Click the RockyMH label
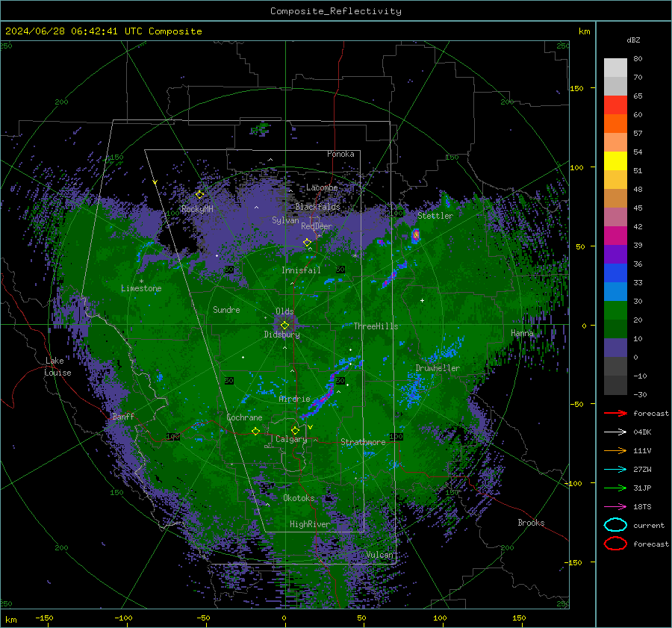672x628 pixels. (197, 209)
